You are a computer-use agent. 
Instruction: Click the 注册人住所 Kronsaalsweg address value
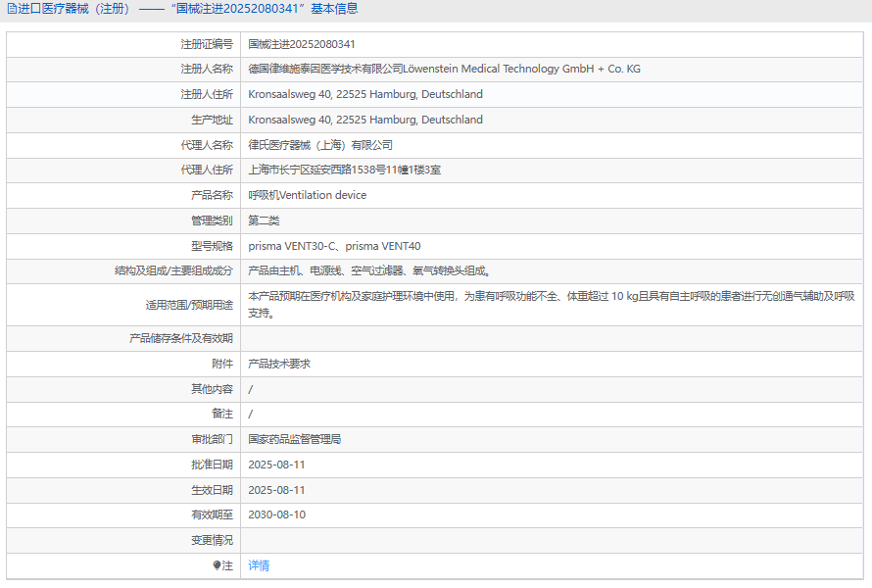click(x=365, y=94)
